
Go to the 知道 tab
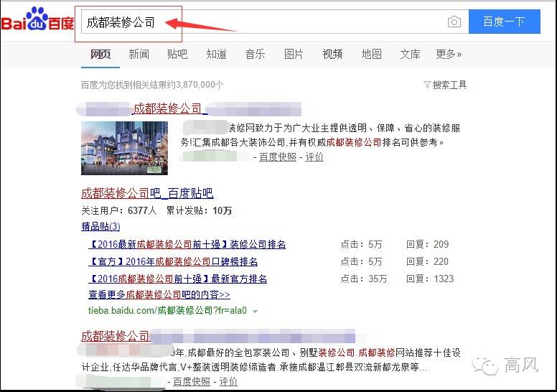point(216,54)
